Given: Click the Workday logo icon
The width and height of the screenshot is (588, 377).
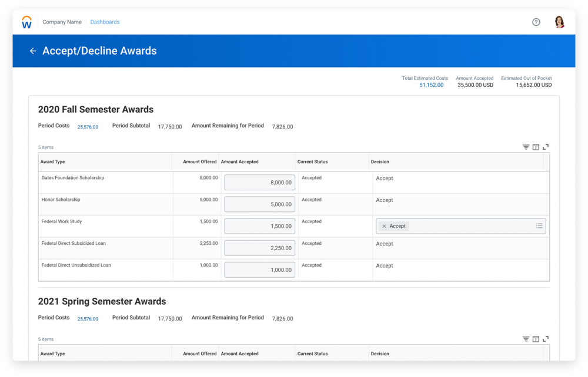Looking at the screenshot, I should tap(26, 22).
